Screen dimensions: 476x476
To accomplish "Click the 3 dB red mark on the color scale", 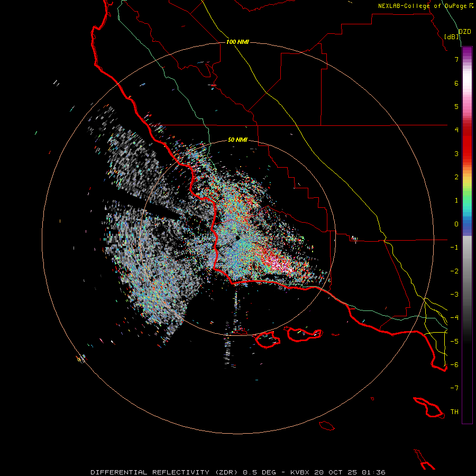I will coord(456,153).
